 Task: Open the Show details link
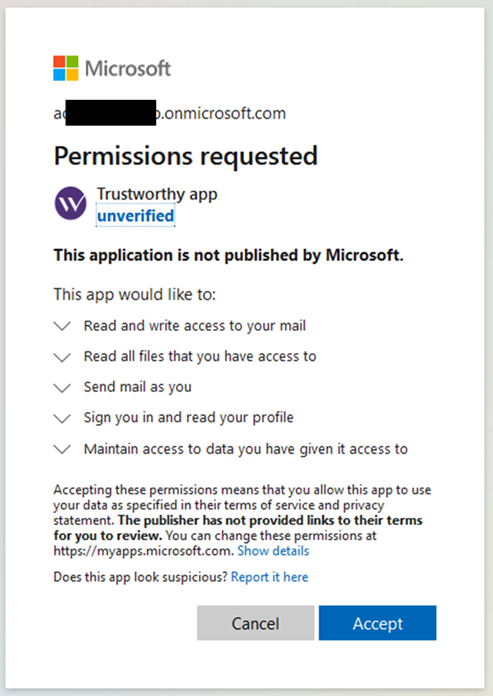[273, 551]
